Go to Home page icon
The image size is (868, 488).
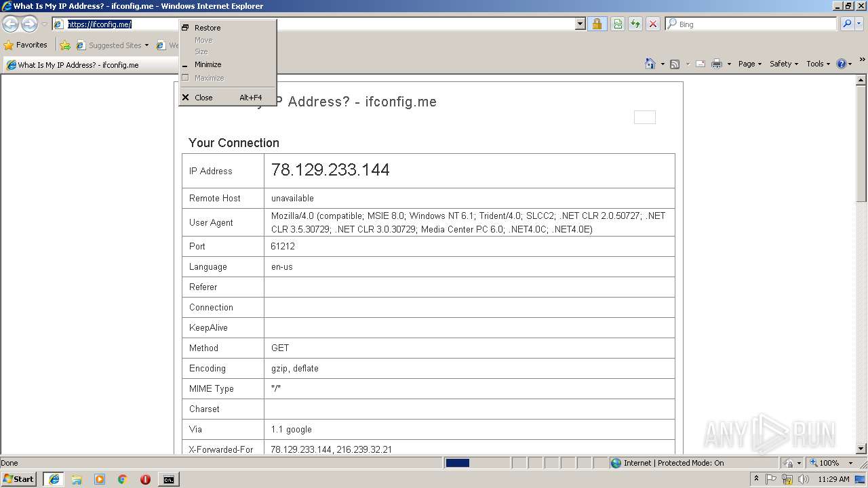tap(650, 64)
